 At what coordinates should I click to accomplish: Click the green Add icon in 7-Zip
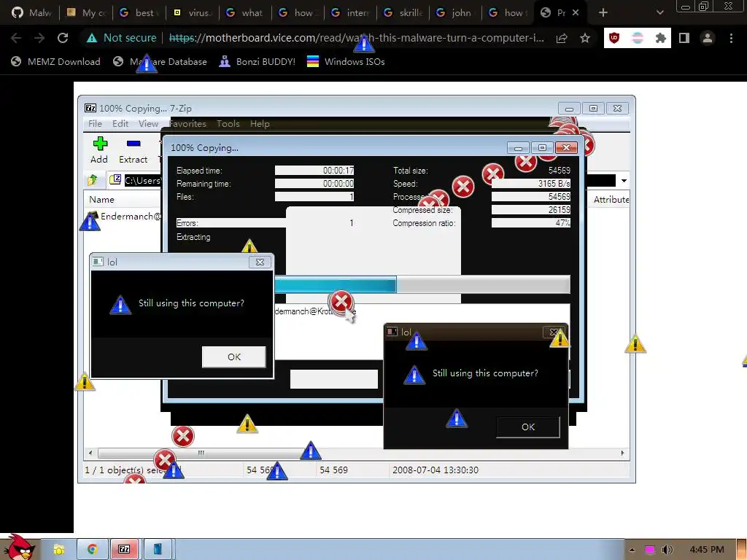99,144
